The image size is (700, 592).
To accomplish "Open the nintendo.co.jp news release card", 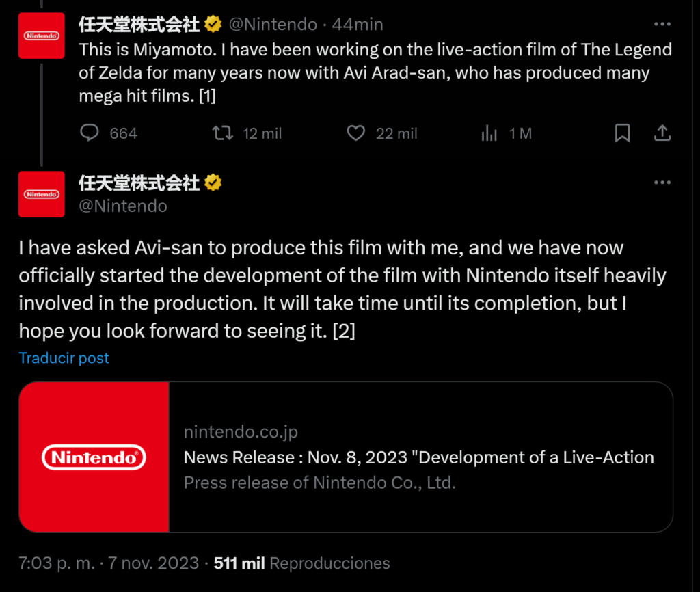I will click(x=346, y=457).
